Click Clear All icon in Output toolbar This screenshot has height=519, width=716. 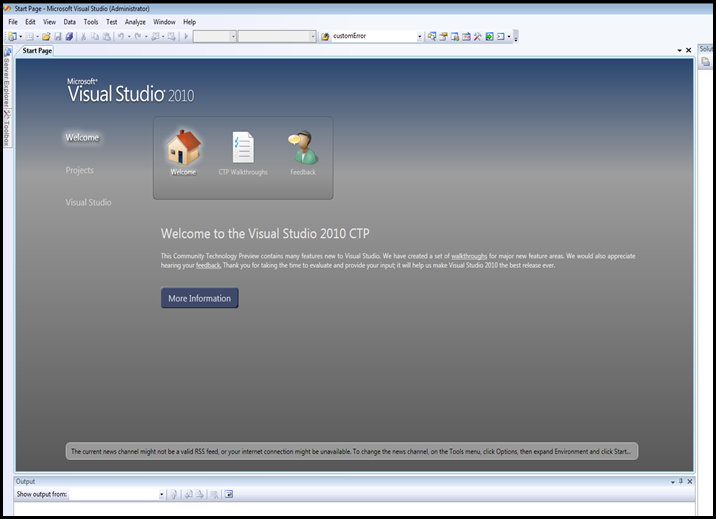[214, 494]
